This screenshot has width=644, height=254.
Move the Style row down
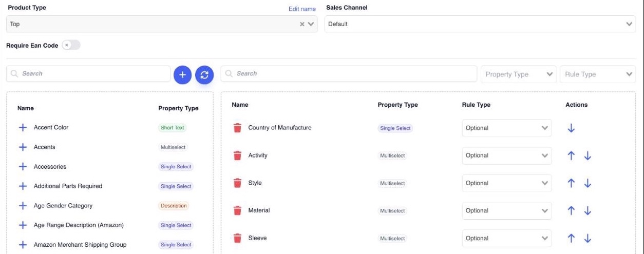[x=588, y=183]
